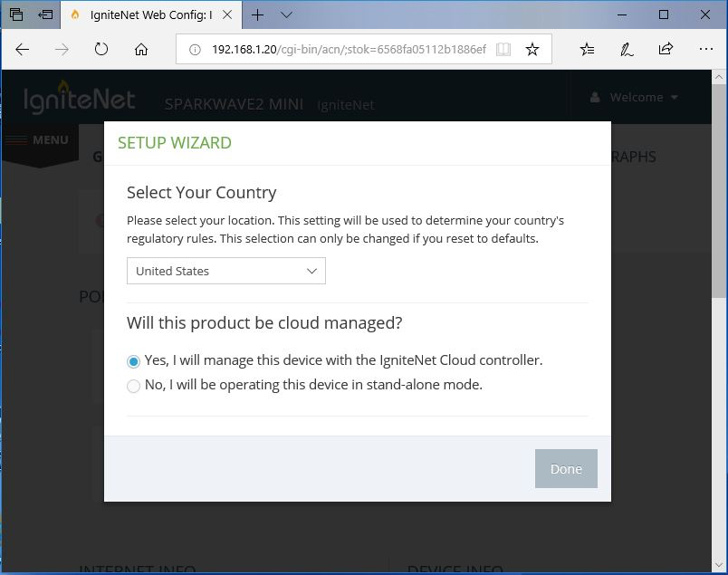Viewport: 728px width, 575px height.
Task: Open the Welcome user dropdown
Action: [634, 98]
